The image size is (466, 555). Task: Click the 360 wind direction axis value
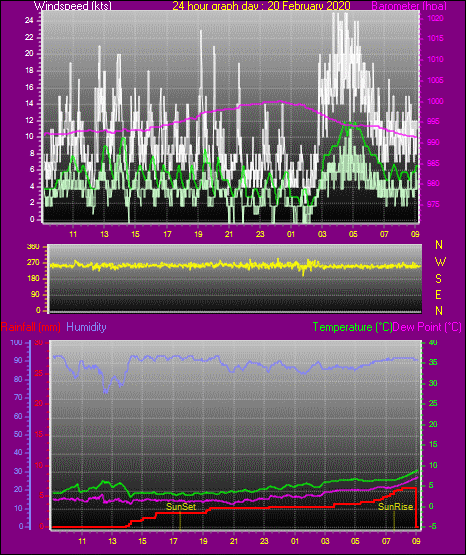(x=33, y=247)
